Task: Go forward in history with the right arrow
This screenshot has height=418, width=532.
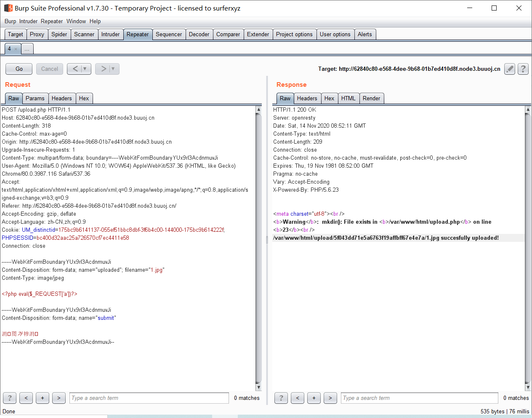Action: coord(103,69)
